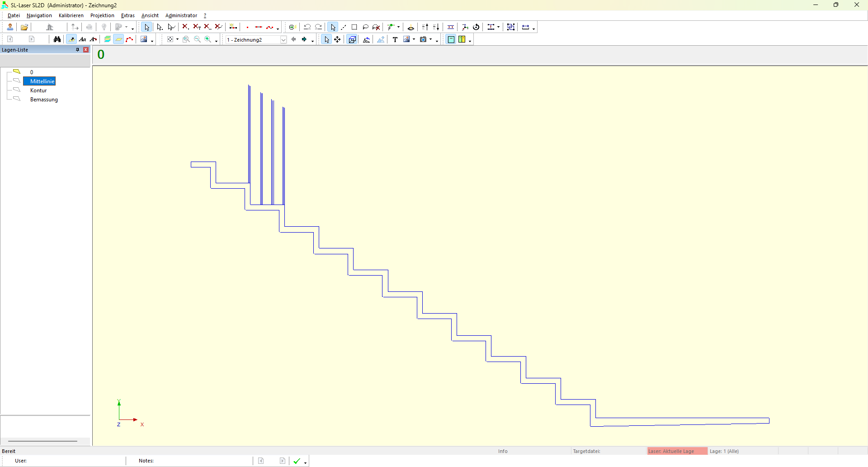The height and width of the screenshot is (467, 868).
Task: Click the green forward arrow icon
Action: tap(304, 39)
